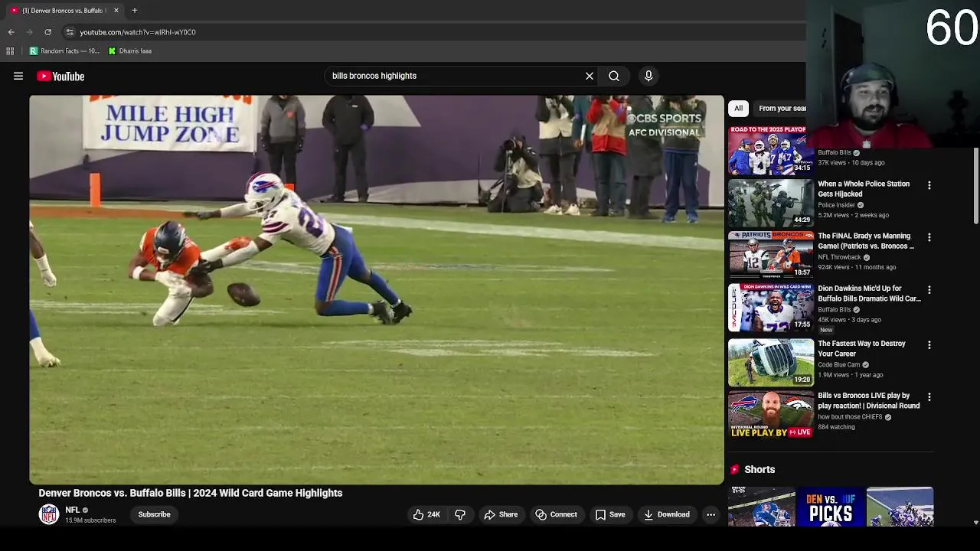The image size is (980, 551).
Task: Start voice search with microphone icon
Action: click(648, 76)
